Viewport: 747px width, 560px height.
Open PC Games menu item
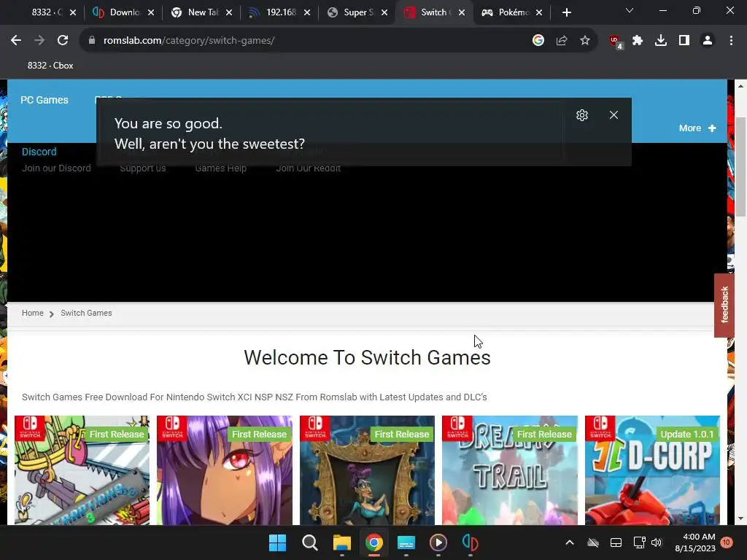44,100
